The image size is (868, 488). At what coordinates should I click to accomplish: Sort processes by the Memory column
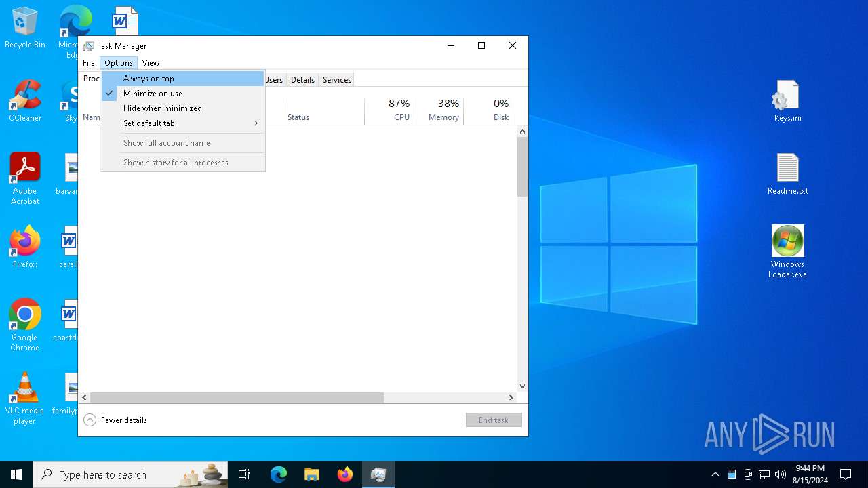point(438,110)
